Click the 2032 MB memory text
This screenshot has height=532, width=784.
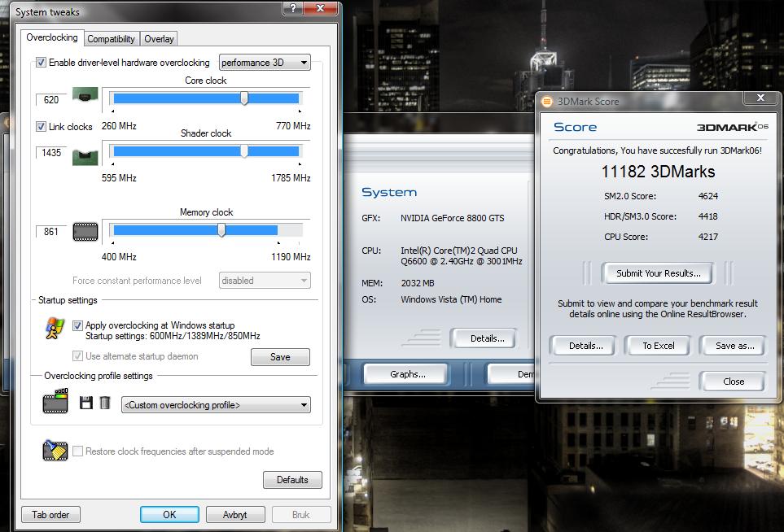[x=418, y=283]
